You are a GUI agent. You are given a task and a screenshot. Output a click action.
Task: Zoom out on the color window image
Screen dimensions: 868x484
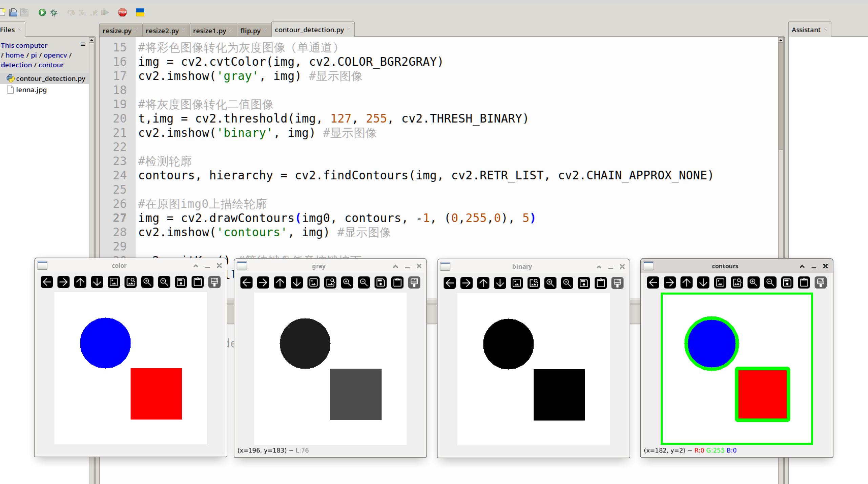[164, 282]
